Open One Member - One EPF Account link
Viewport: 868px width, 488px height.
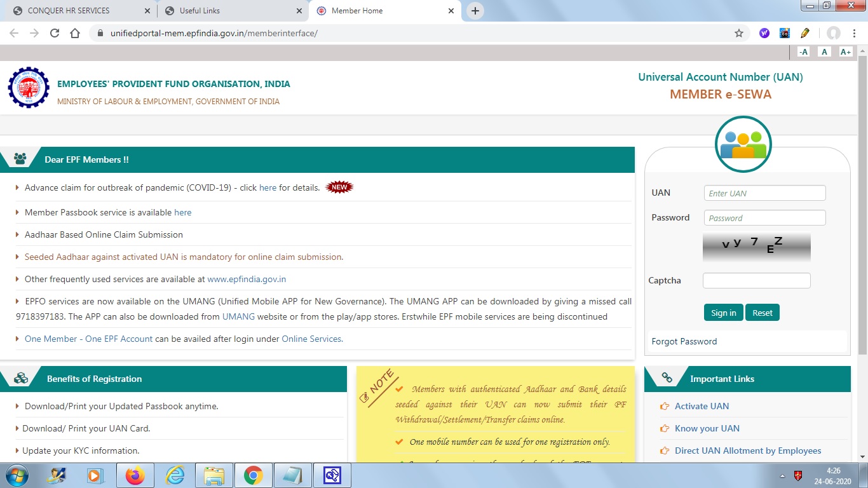[x=88, y=339]
